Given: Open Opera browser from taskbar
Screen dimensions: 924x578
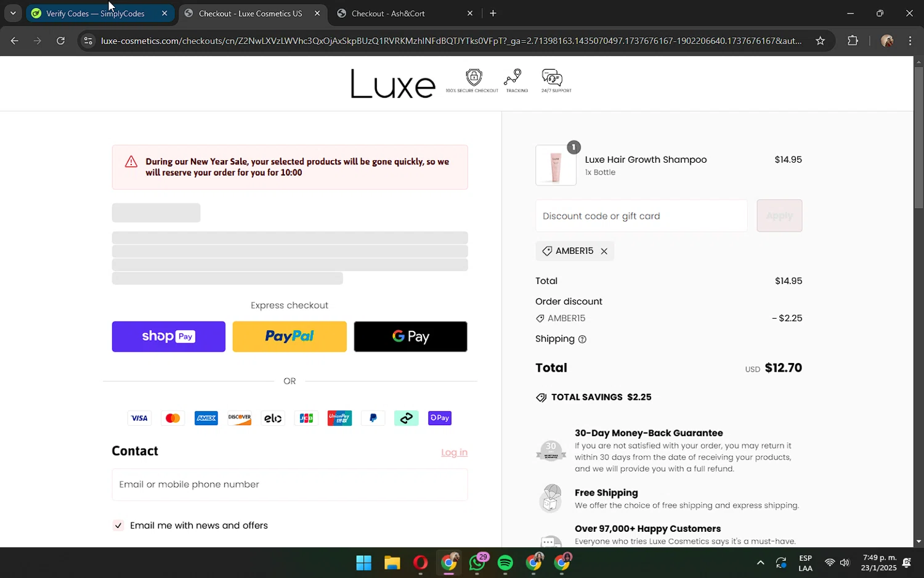Looking at the screenshot, I should [420, 563].
